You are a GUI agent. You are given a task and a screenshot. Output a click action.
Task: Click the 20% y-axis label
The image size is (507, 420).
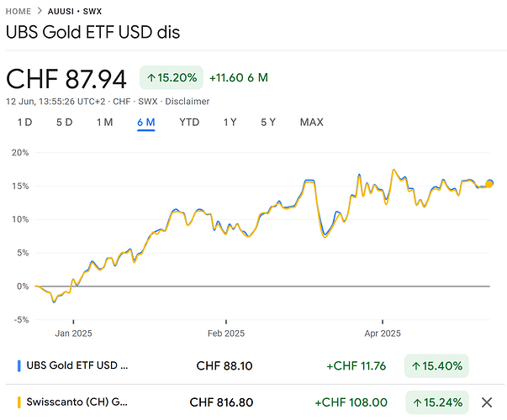tap(20, 153)
